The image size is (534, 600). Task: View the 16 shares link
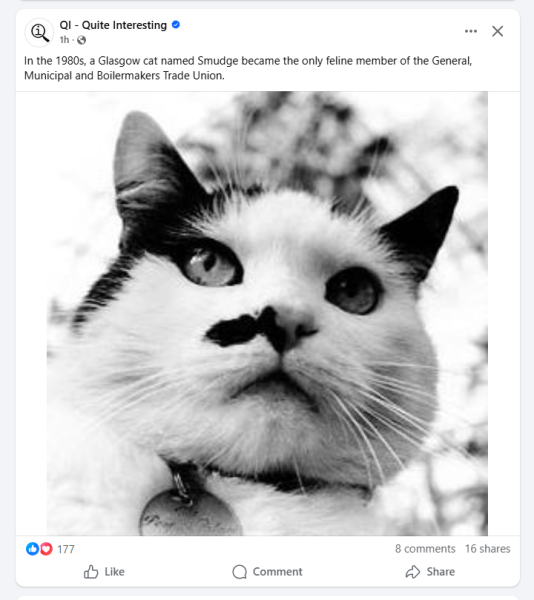tap(487, 549)
